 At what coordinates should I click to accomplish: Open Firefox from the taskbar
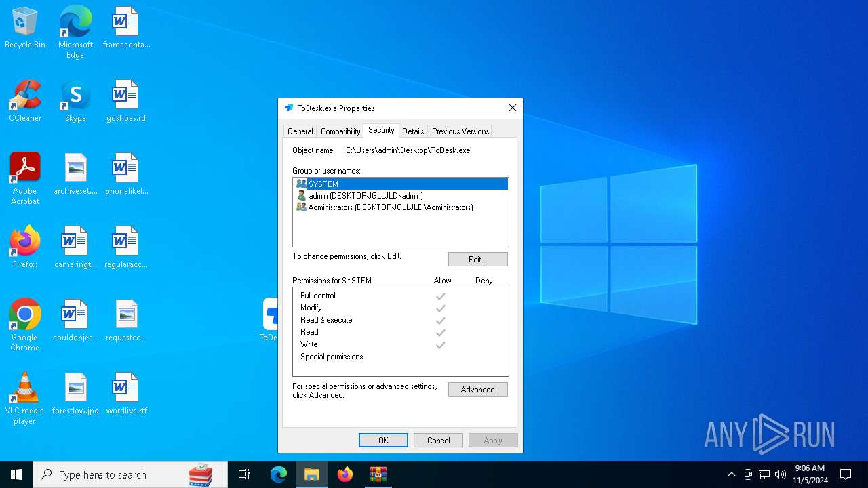(345, 474)
